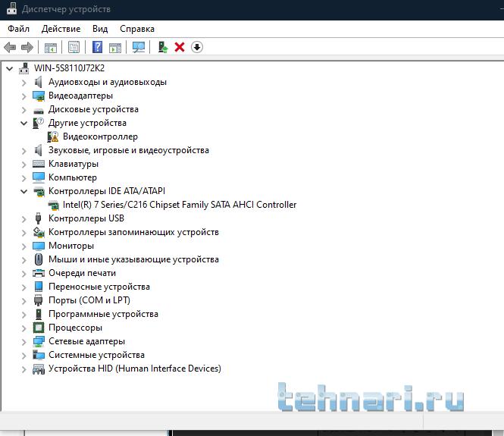504x436 pixels.
Task: Open the Help question mark icon
Action: [98, 47]
